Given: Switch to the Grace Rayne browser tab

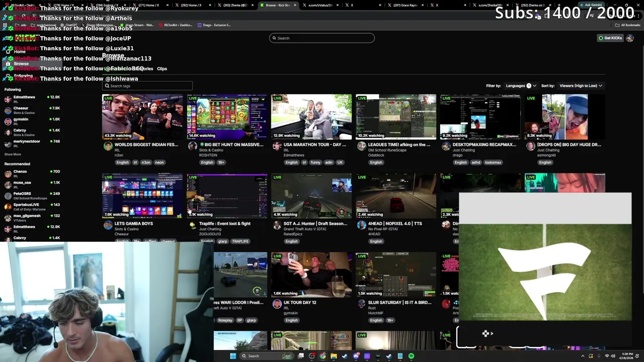Looking at the screenshot, I should pyautogui.click(x=406, y=5).
